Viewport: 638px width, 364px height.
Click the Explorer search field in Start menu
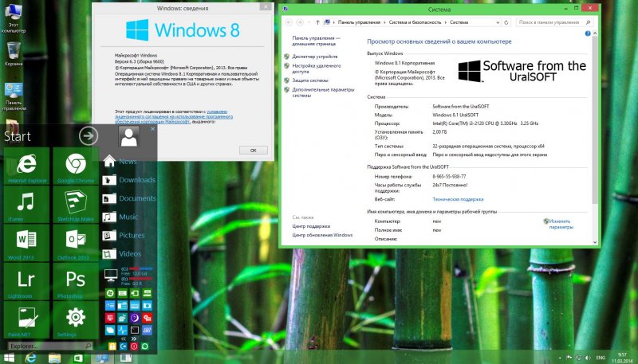coord(50,346)
